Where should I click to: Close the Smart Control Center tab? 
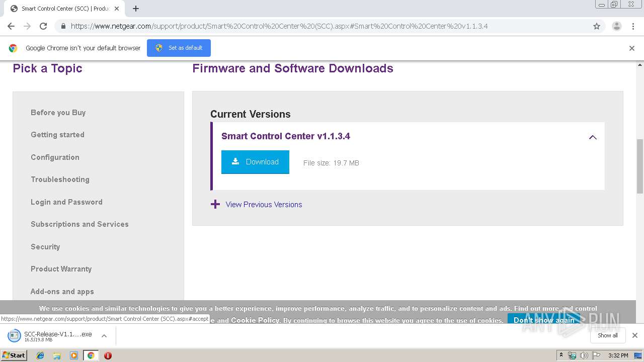click(117, 9)
